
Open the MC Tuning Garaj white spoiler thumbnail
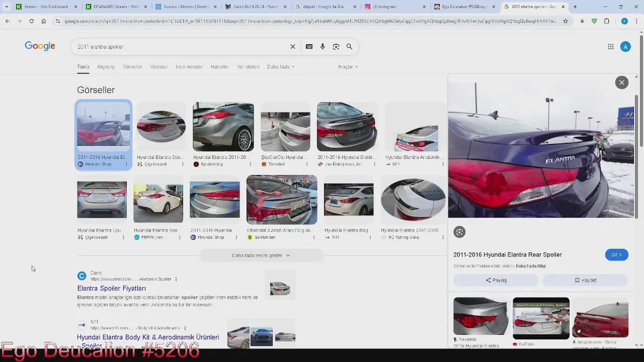tap(413, 200)
